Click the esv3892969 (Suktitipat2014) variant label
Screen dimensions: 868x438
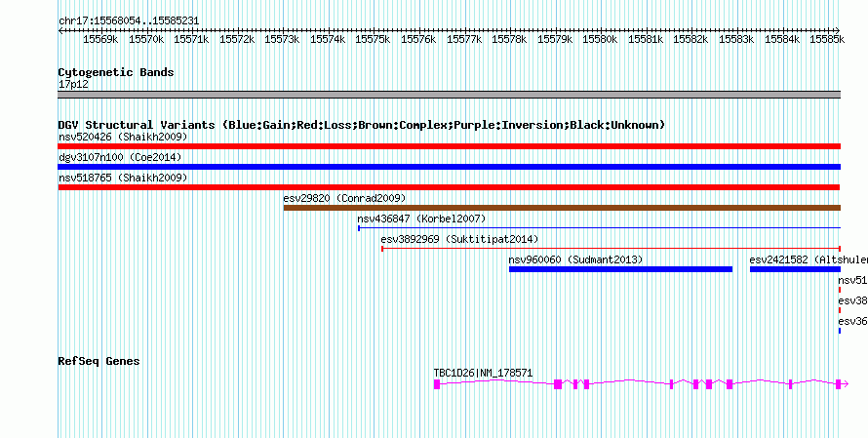459,239
